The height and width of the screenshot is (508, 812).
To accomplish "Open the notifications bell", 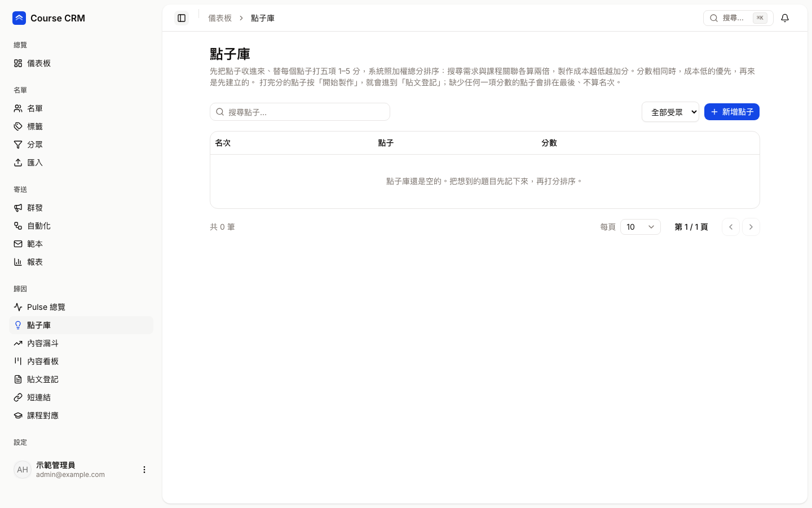I will [x=785, y=18].
